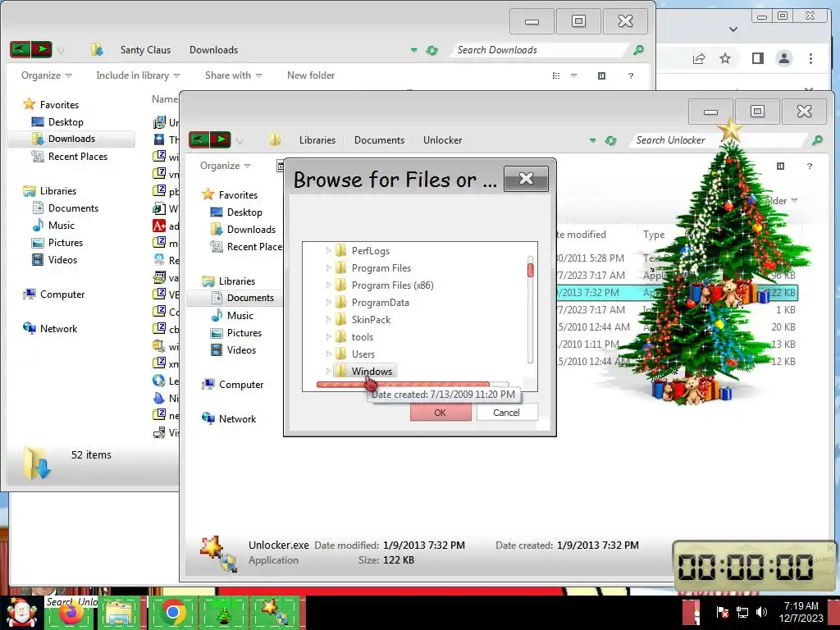Select Music library in Downloads window
The image size is (840, 630).
(x=61, y=226)
